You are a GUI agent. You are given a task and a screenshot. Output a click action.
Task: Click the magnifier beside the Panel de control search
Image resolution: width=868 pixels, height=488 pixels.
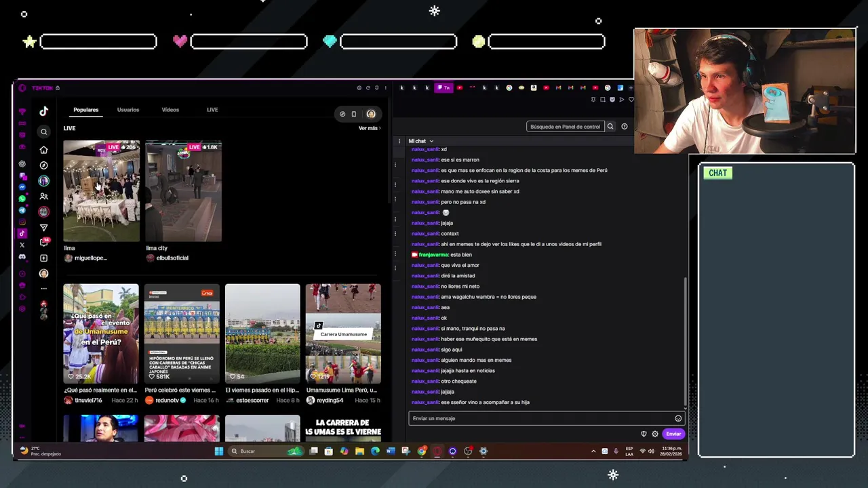610,126
